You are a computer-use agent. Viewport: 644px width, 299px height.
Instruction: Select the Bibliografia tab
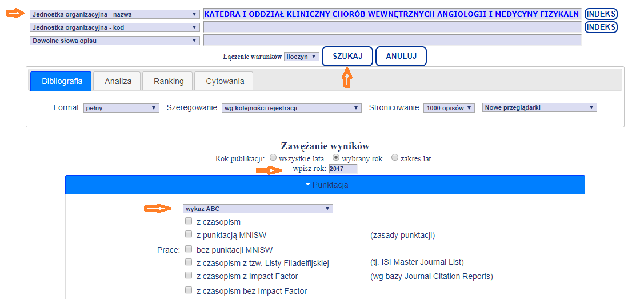click(62, 81)
